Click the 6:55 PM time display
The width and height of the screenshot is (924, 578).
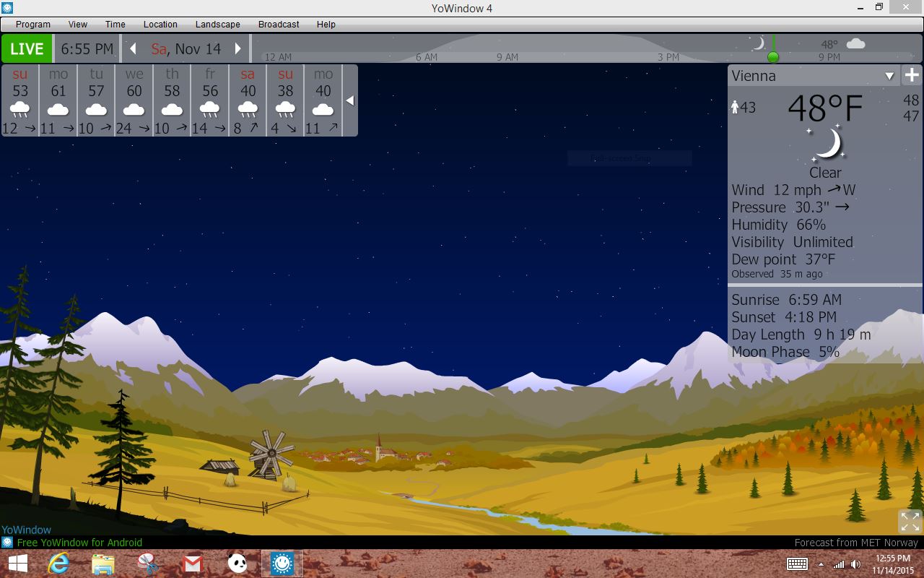click(87, 49)
